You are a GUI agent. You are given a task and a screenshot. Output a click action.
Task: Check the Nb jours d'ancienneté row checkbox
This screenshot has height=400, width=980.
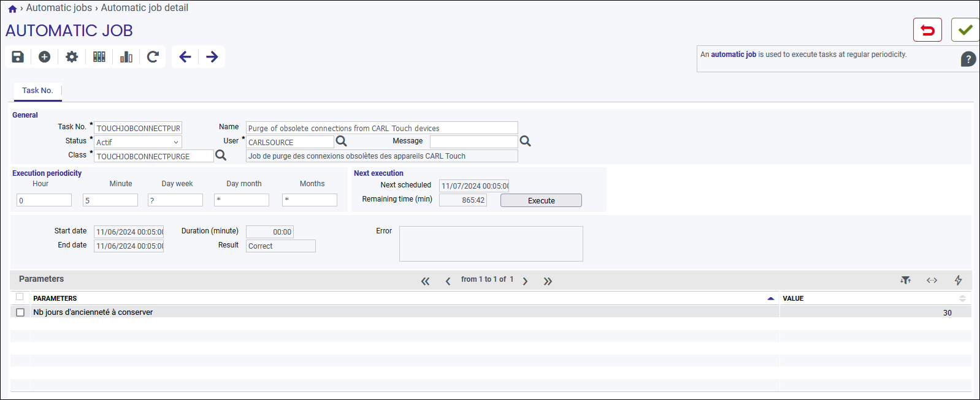click(x=20, y=312)
